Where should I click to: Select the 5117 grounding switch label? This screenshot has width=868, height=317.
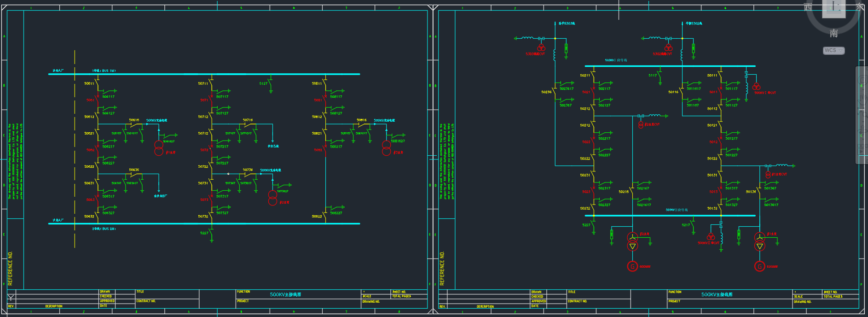653,76
